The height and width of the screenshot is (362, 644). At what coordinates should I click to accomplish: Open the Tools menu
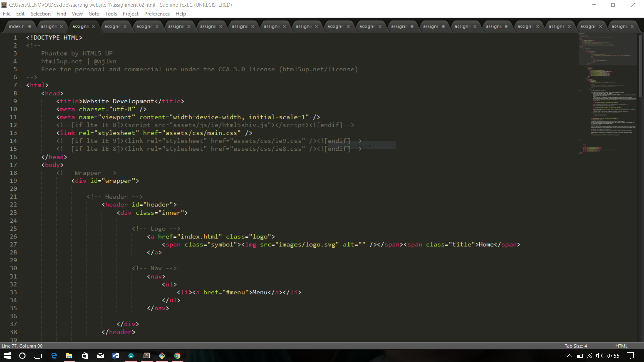111,14
